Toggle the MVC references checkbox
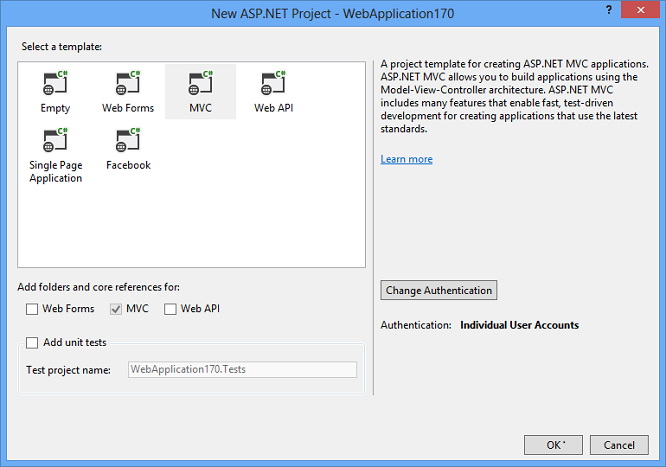Image resolution: width=666 pixels, height=467 pixels. [116, 309]
